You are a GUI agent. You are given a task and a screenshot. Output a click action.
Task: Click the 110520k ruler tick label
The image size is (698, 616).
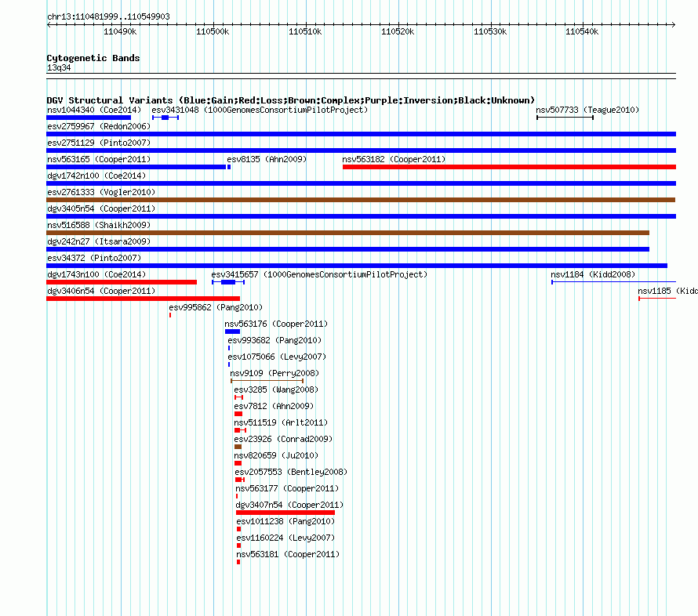[398, 31]
